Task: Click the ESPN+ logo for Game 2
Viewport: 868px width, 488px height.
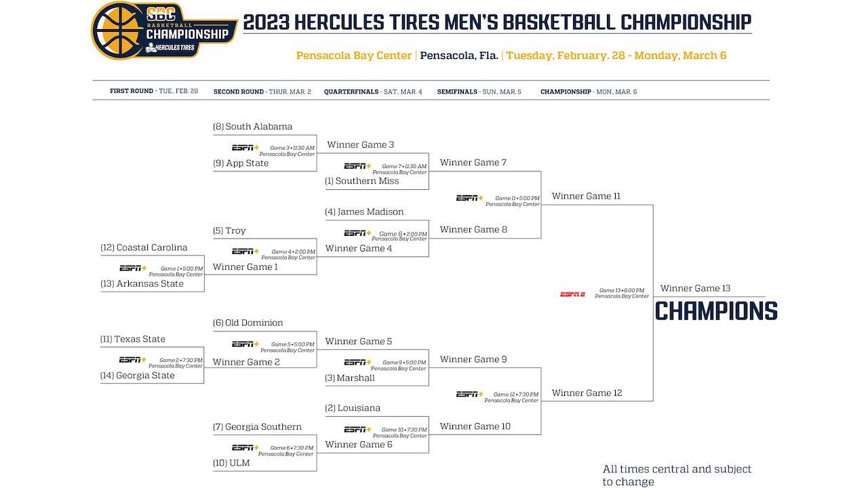Action: click(x=133, y=360)
